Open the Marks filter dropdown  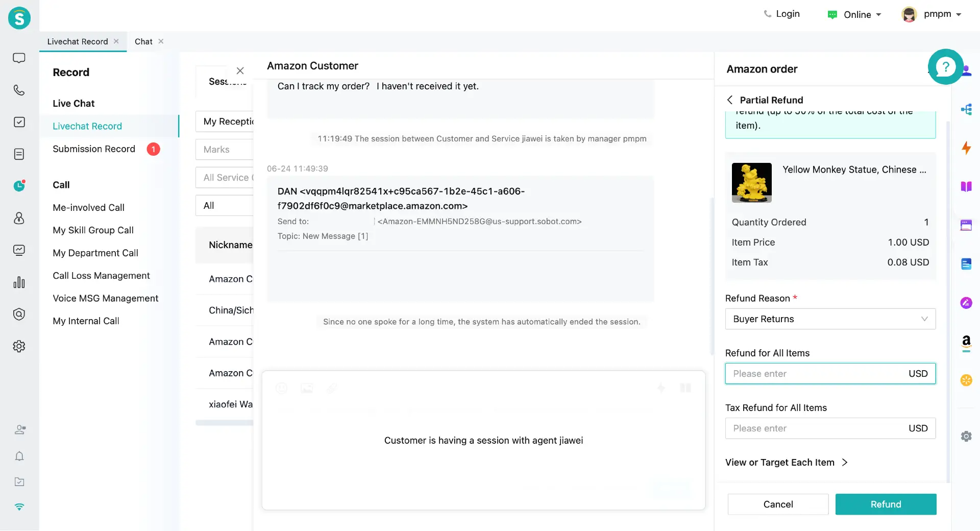pyautogui.click(x=225, y=150)
